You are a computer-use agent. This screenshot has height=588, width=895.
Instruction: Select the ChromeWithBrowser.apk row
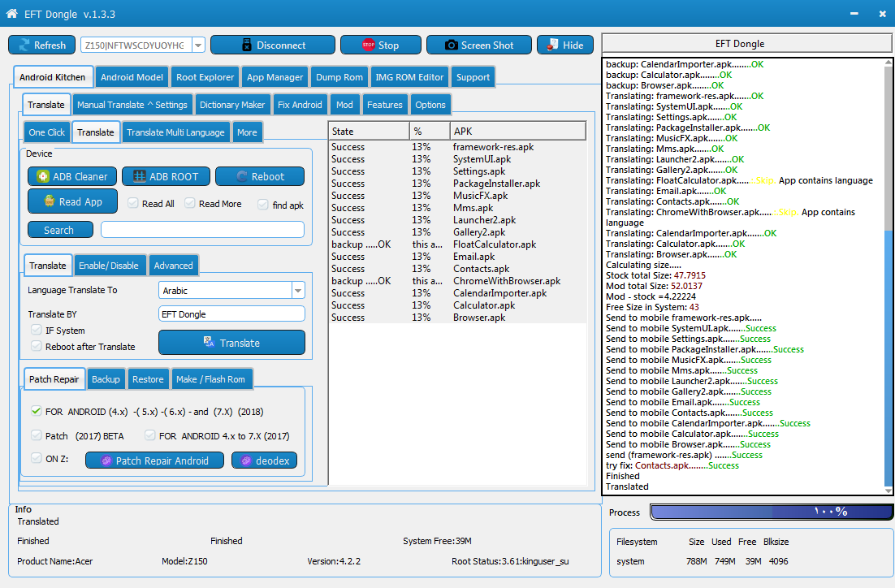(x=458, y=281)
